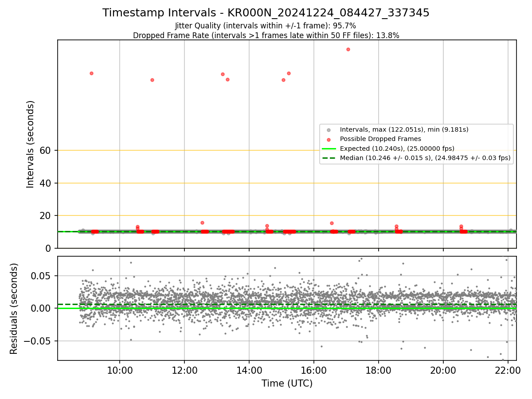Click the high red outlier dot at 11:00
Viewport: 532px width, 399px height.
pos(152,80)
